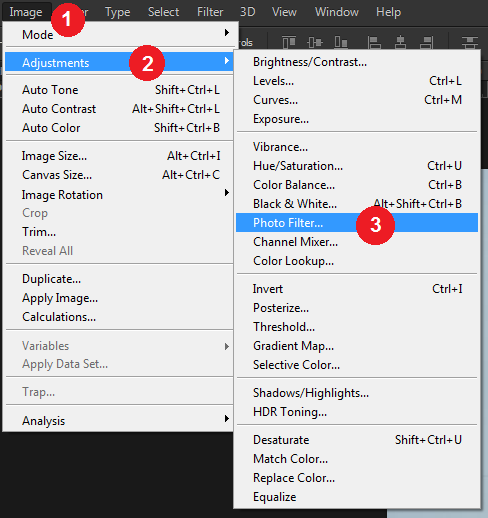This screenshot has height=518, width=488.
Task: Open Match Color adjustment
Action: tap(357, 459)
